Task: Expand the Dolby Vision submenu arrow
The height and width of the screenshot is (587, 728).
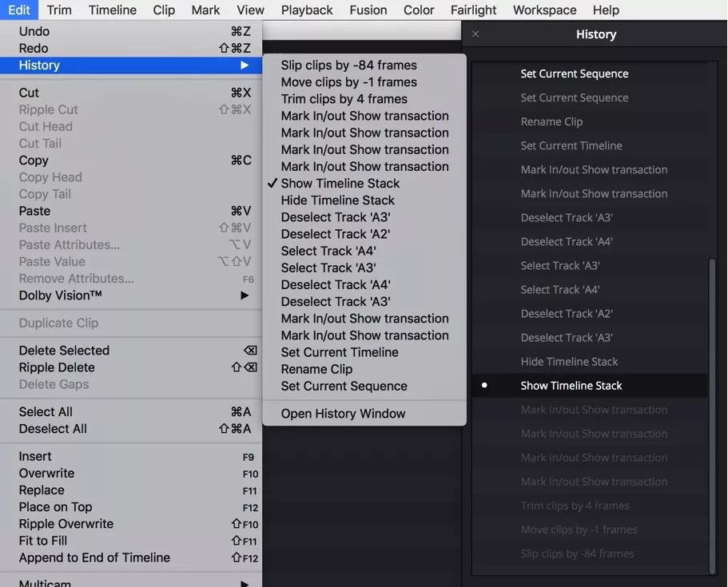Action: (x=245, y=295)
